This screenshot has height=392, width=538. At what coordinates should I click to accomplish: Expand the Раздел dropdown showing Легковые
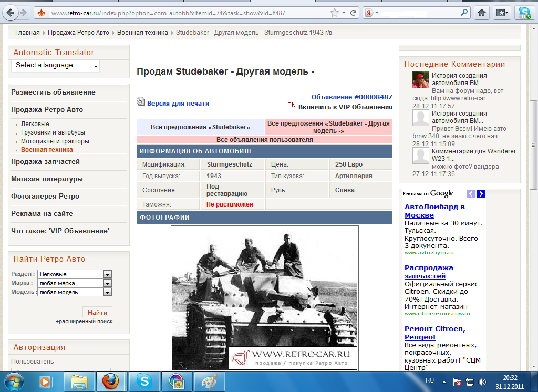(107, 274)
